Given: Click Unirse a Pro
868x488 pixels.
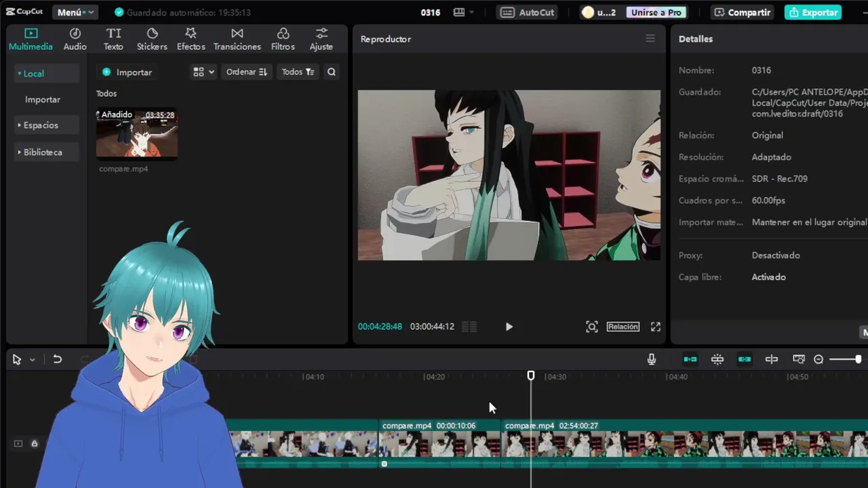Looking at the screenshot, I should tap(656, 12).
